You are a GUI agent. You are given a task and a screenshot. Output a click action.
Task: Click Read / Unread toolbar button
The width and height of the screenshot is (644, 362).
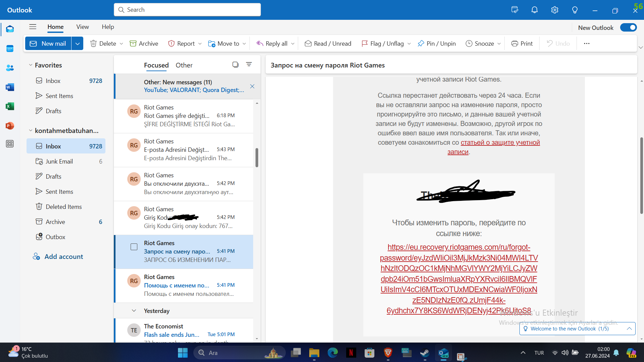328,44
